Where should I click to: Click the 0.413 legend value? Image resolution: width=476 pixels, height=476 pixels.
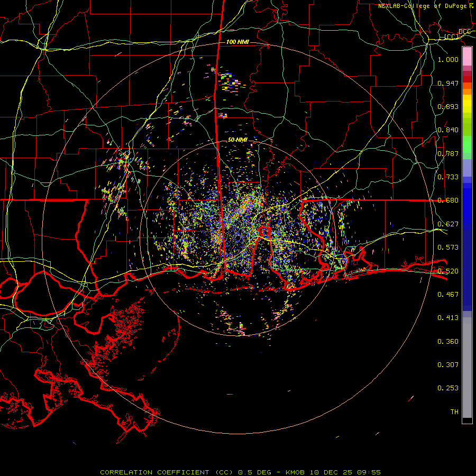pyautogui.click(x=448, y=318)
